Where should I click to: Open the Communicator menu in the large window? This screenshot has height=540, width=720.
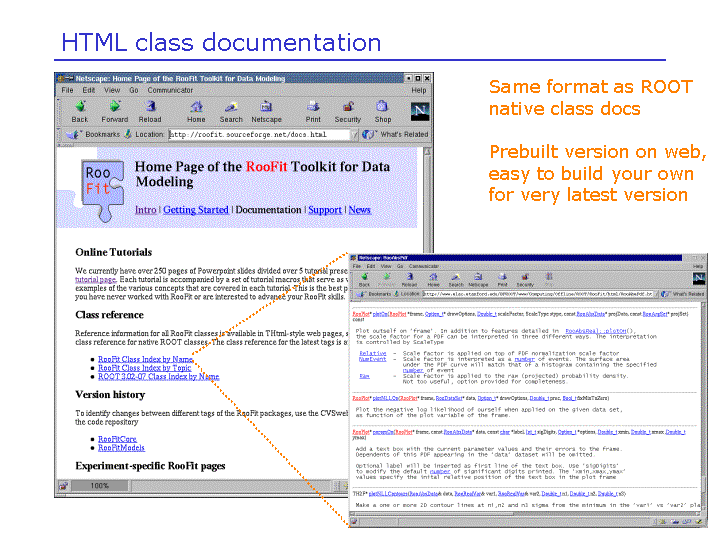point(170,90)
